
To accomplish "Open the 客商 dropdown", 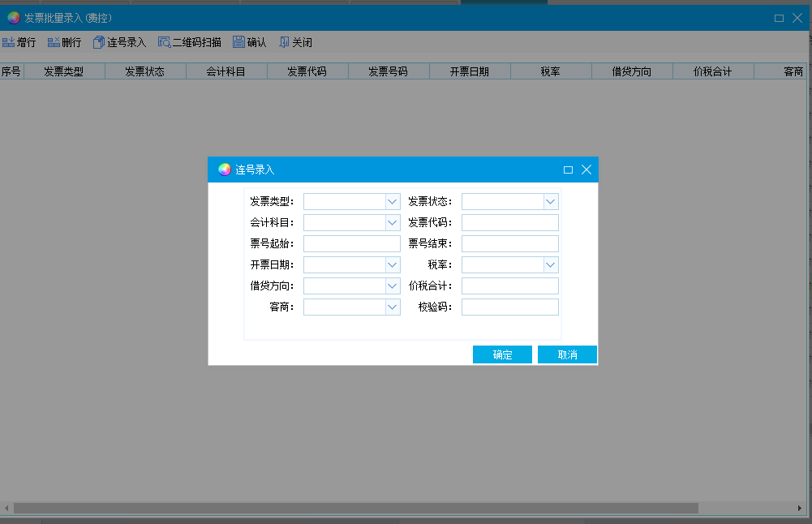I will 393,307.
